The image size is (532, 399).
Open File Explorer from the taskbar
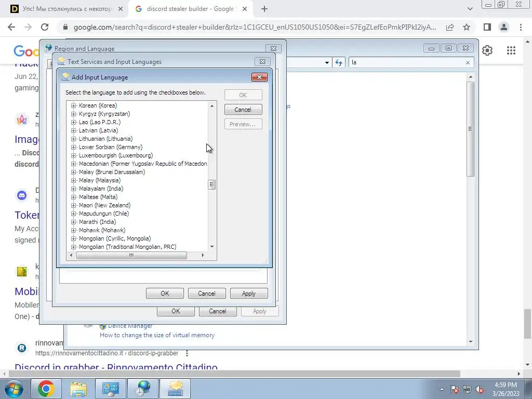click(x=78, y=389)
